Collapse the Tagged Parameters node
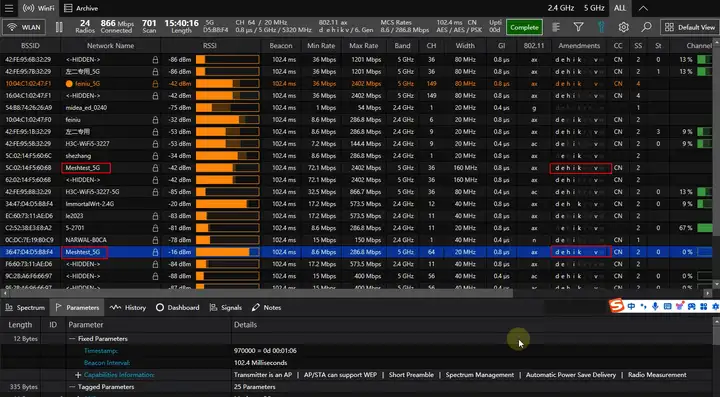The image size is (720, 397). (x=72, y=387)
